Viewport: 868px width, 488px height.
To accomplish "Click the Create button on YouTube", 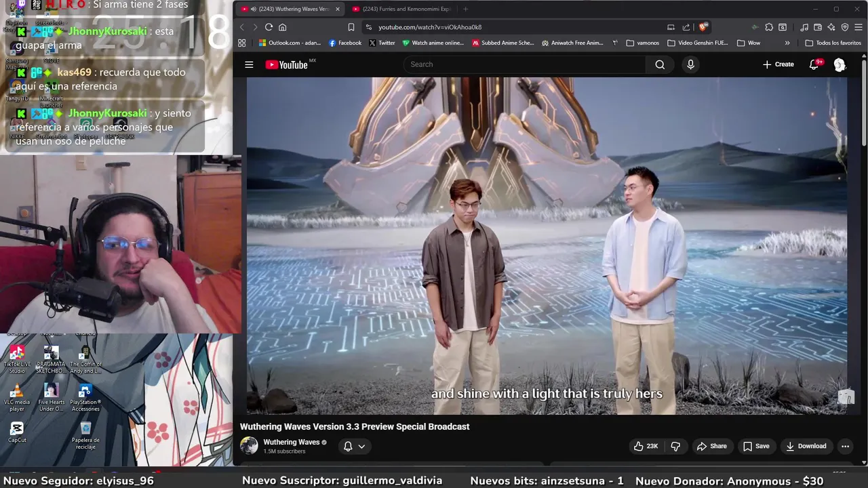I will 778,64.
